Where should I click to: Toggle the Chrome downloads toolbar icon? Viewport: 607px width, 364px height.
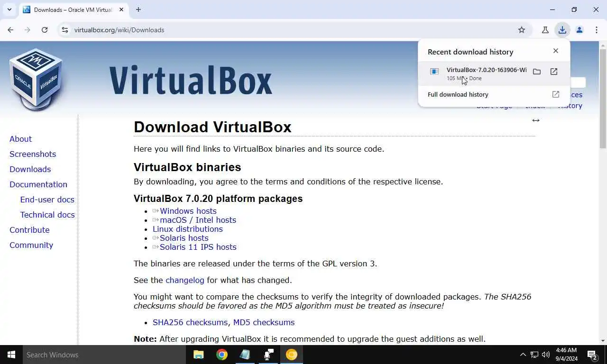(x=562, y=30)
